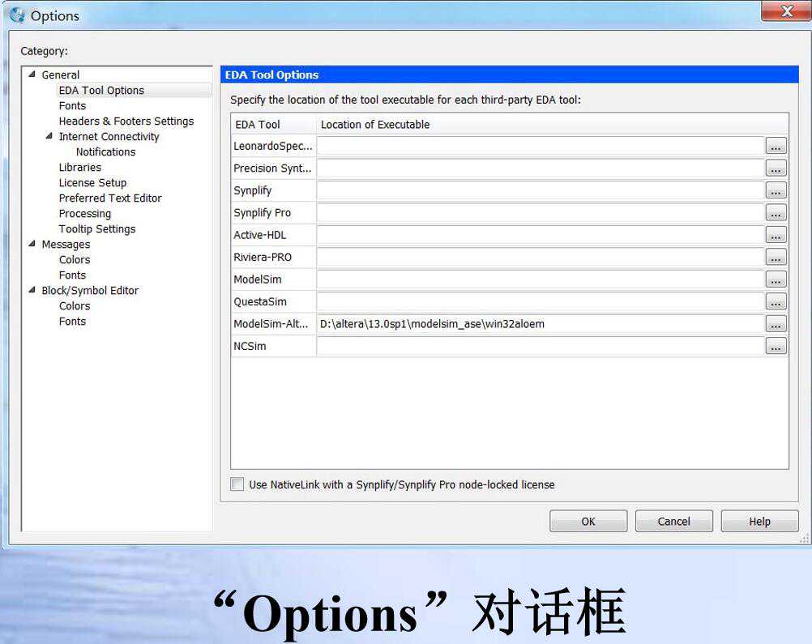
Task: Open Headers & Footers Settings category
Action: click(126, 122)
